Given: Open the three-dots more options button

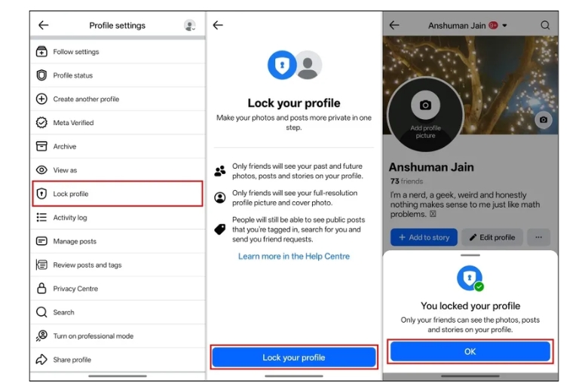Looking at the screenshot, I should coord(538,237).
